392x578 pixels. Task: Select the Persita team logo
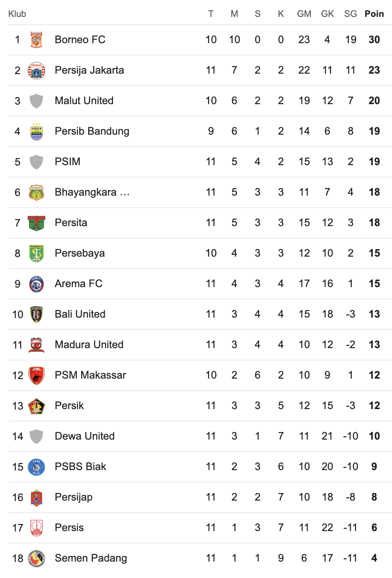coord(36,223)
